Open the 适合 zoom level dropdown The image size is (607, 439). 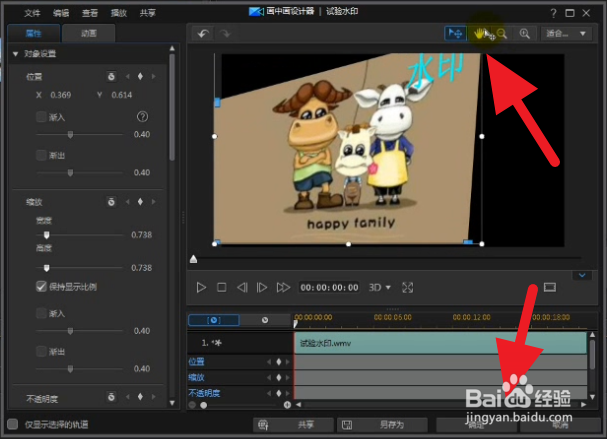pos(566,34)
